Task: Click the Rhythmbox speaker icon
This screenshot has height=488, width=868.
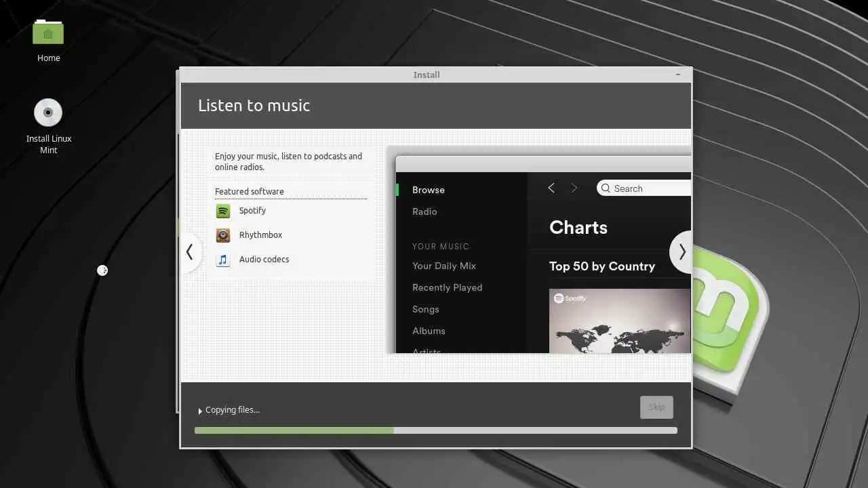Action: pos(223,235)
